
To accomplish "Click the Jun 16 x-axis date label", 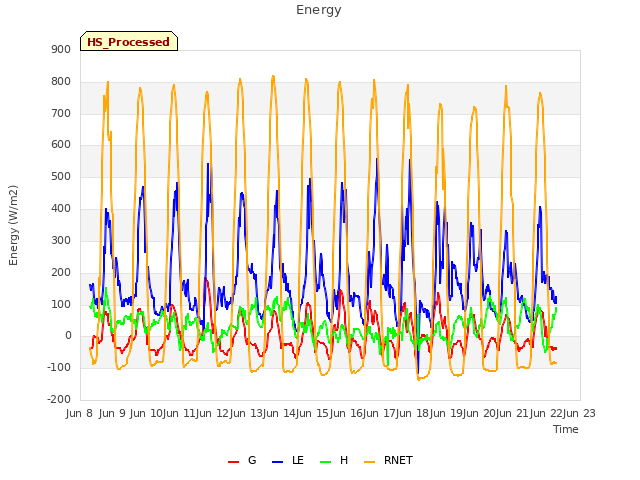I will (347, 413).
